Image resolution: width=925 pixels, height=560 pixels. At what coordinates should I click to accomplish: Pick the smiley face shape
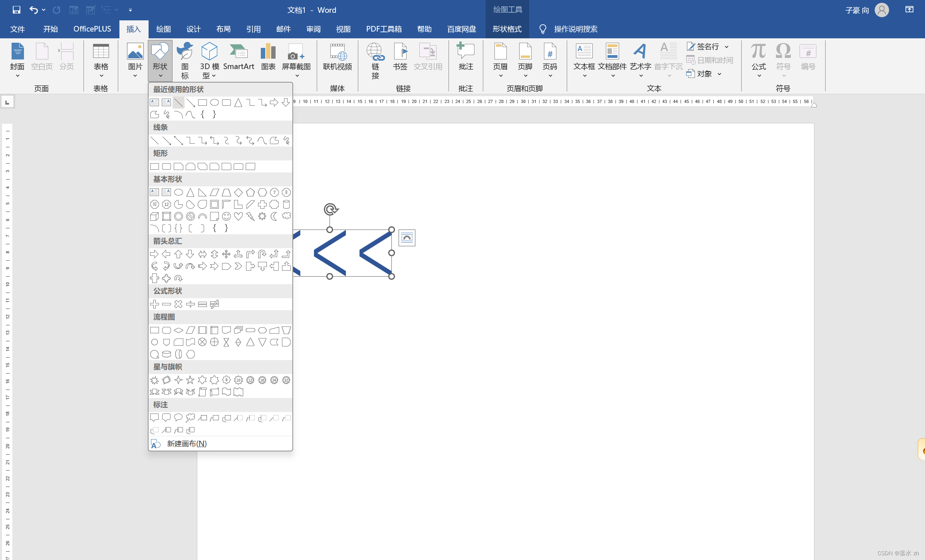(x=226, y=216)
